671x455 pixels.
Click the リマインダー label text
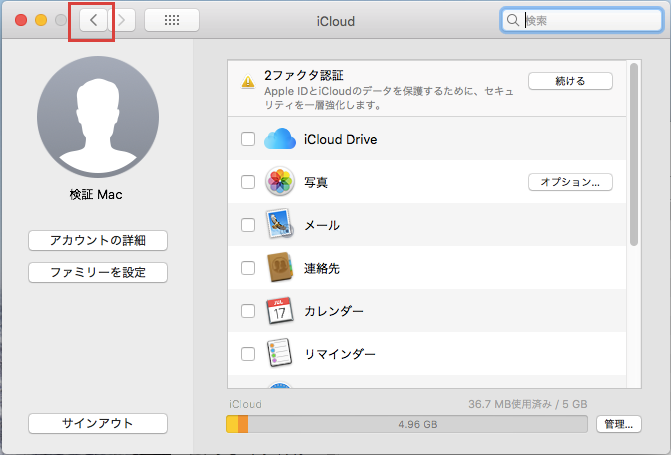pos(340,354)
